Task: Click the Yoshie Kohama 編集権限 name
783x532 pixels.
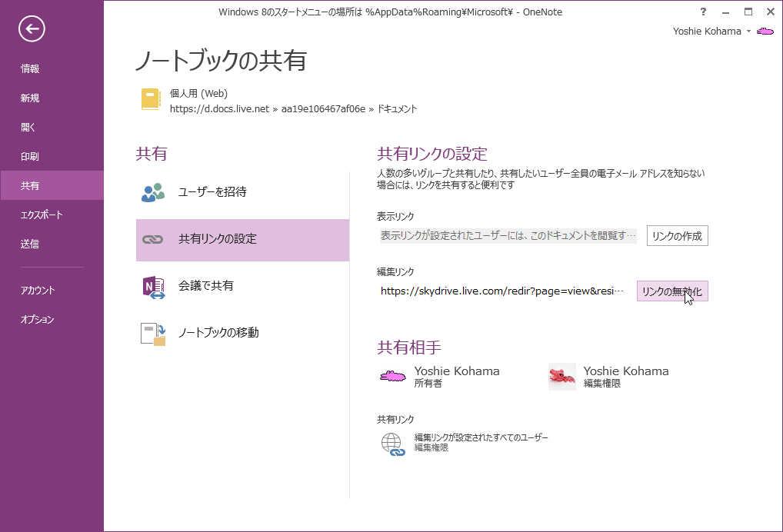Action: click(x=626, y=371)
